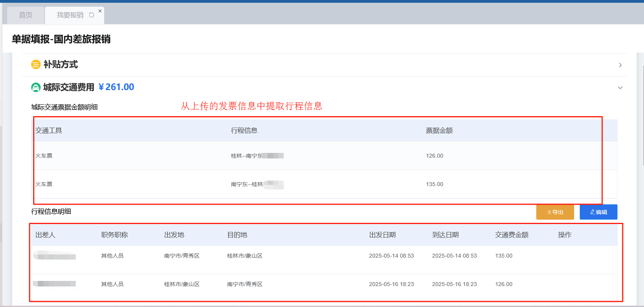644x307 pixels.
Task: Click the 城际交通票据金额明细 subsection label
Action: click(64, 107)
